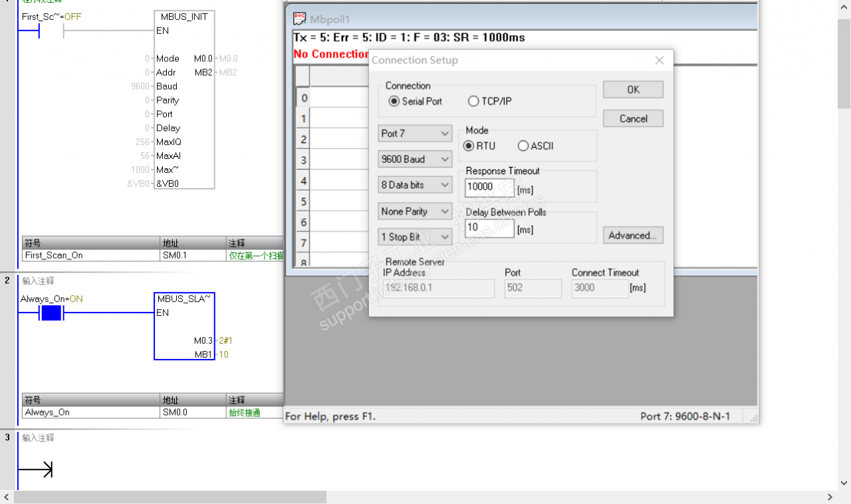Image resolution: width=851 pixels, height=504 pixels.
Task: Open the None Parity dropdown
Action: click(415, 211)
